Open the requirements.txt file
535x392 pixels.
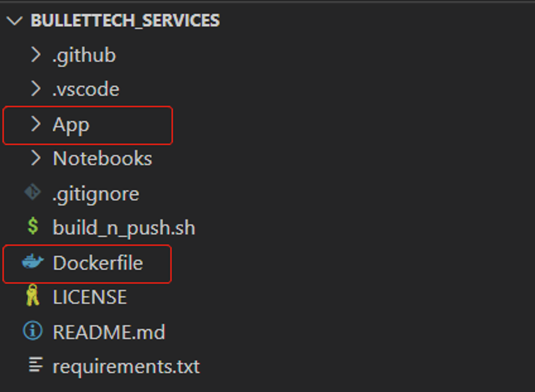point(126,367)
